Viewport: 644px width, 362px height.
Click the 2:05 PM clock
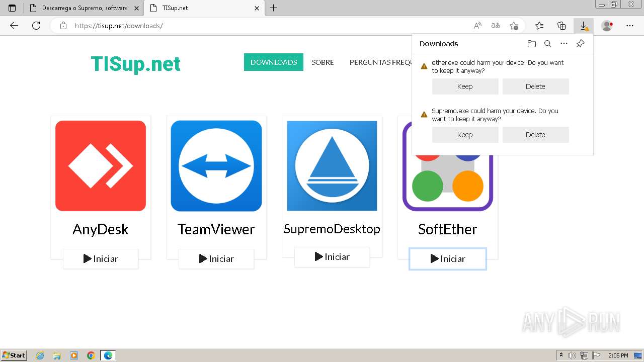[618, 355]
